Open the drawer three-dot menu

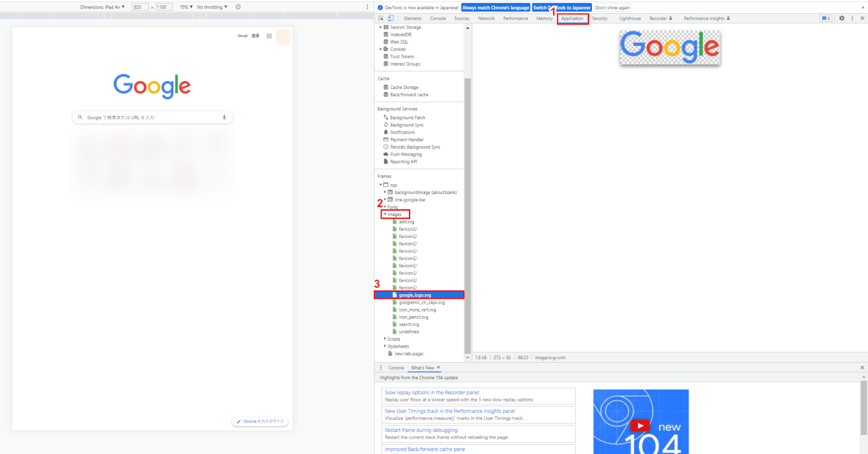pyautogui.click(x=381, y=367)
